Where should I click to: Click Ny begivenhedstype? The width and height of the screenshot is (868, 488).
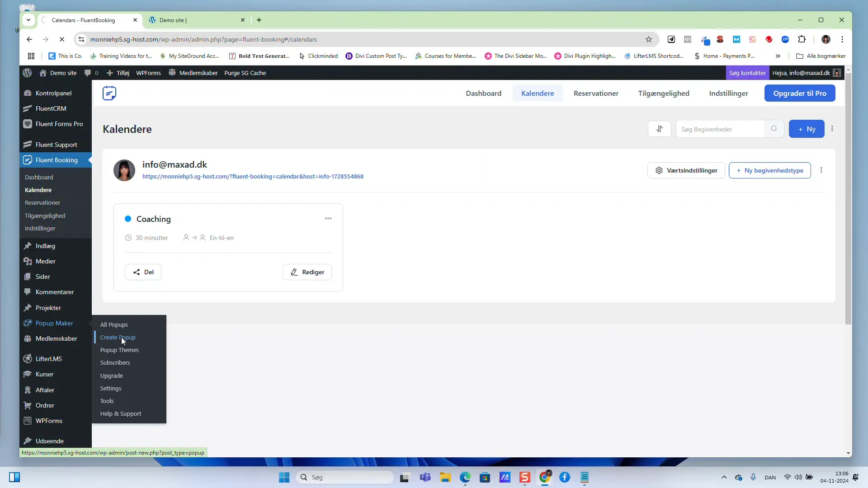coord(770,170)
